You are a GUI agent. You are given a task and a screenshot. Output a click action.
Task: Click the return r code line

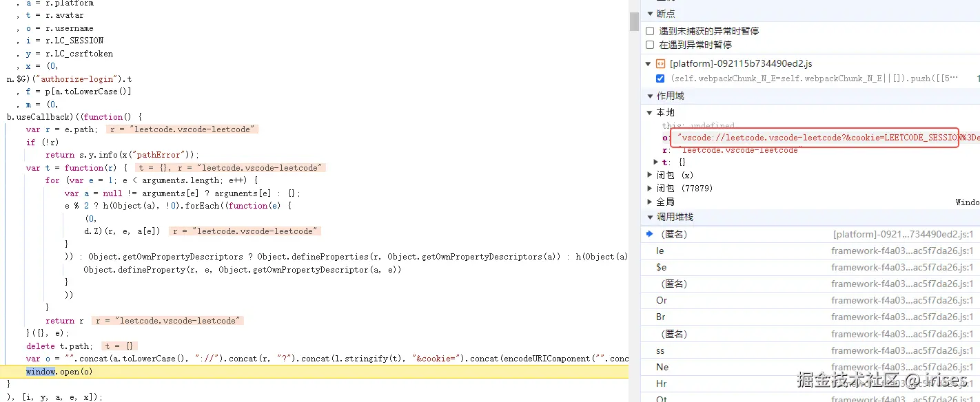click(x=65, y=321)
